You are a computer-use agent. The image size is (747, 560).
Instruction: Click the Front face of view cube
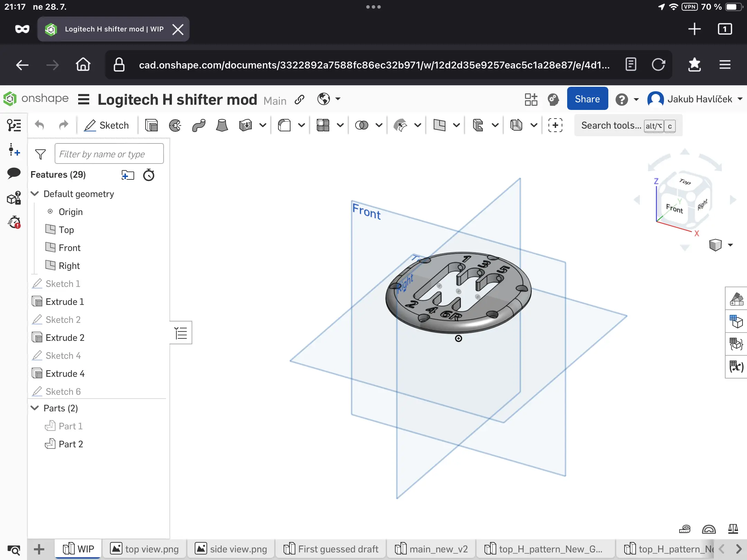coord(674,208)
